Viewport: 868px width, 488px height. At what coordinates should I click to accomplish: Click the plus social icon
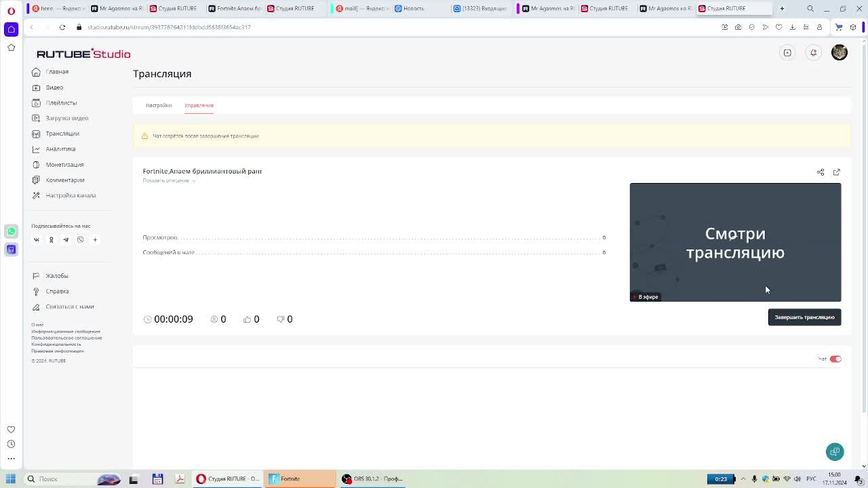tap(95, 240)
